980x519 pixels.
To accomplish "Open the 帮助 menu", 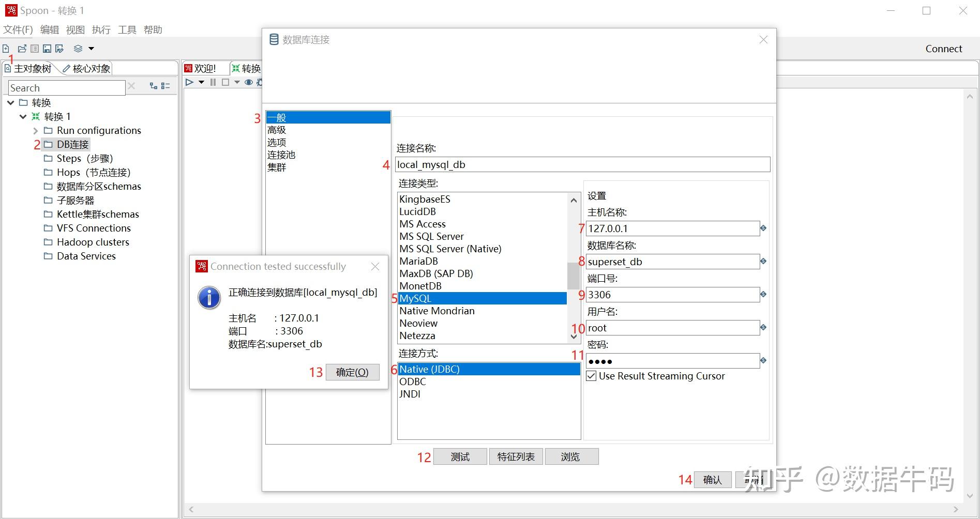I will [153, 29].
